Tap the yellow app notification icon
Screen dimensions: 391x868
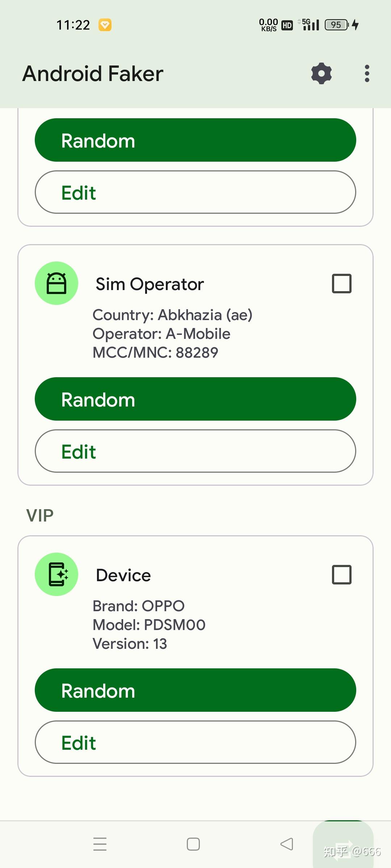pyautogui.click(x=105, y=25)
